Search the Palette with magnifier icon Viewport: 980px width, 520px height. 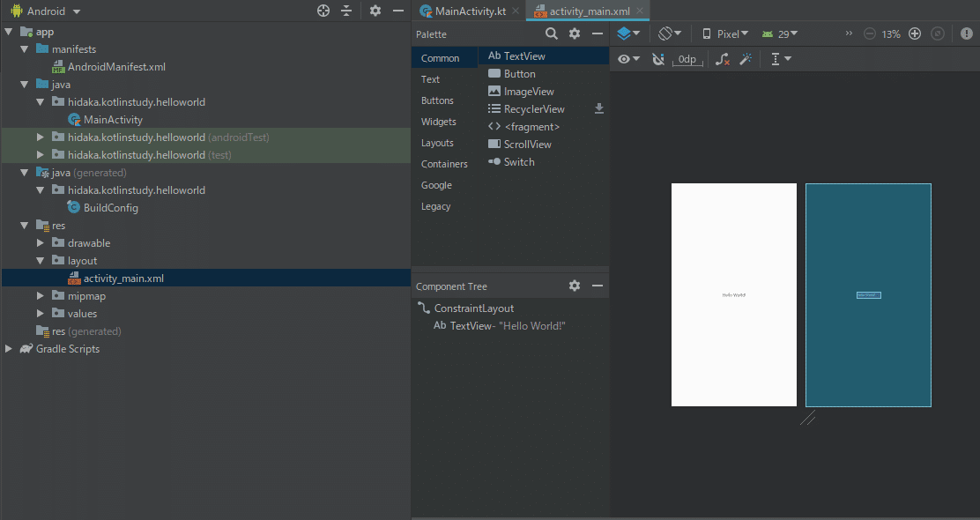point(552,33)
